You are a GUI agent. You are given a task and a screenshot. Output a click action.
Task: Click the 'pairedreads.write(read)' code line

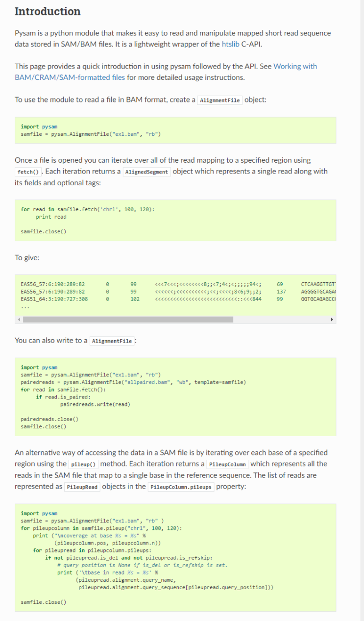[95, 404]
